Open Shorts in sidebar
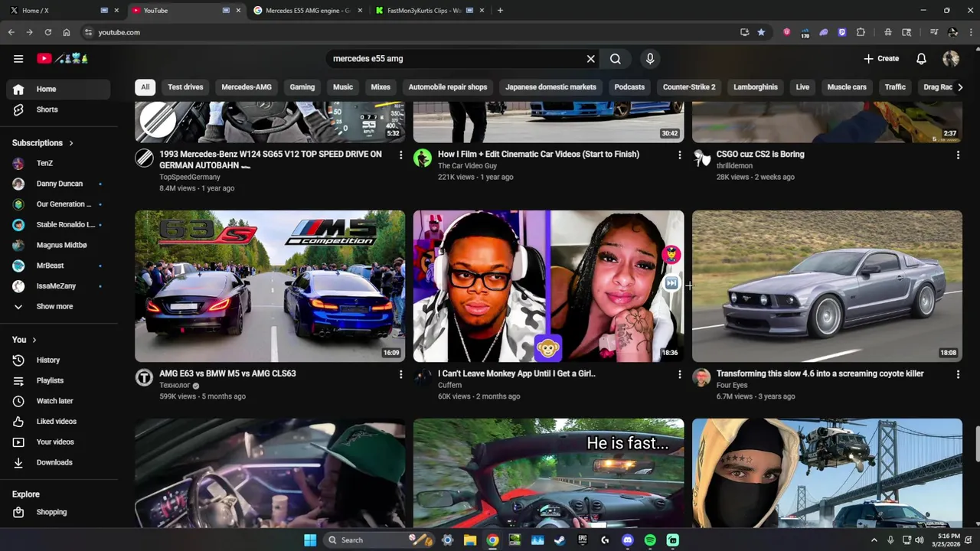This screenshot has height=551, width=980. click(x=58, y=109)
